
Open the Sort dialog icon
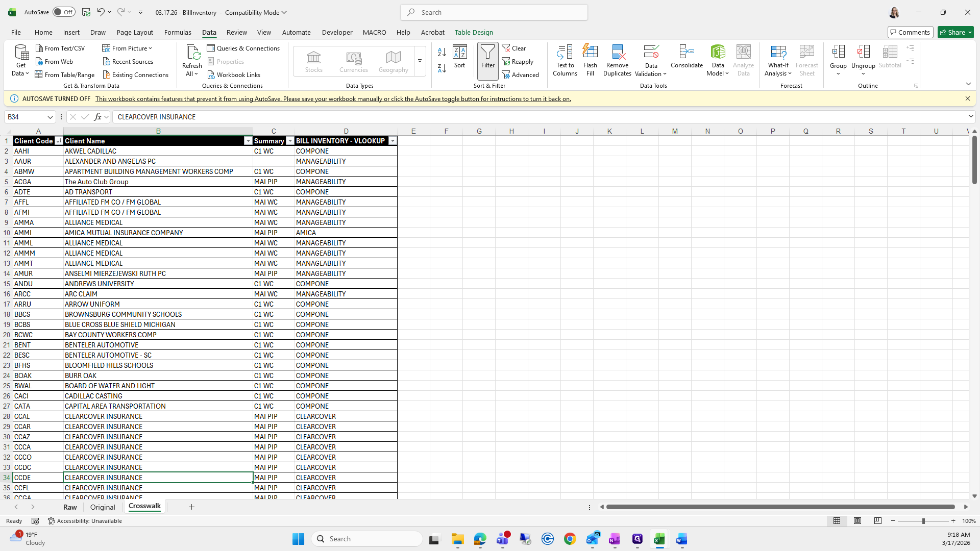(x=459, y=52)
